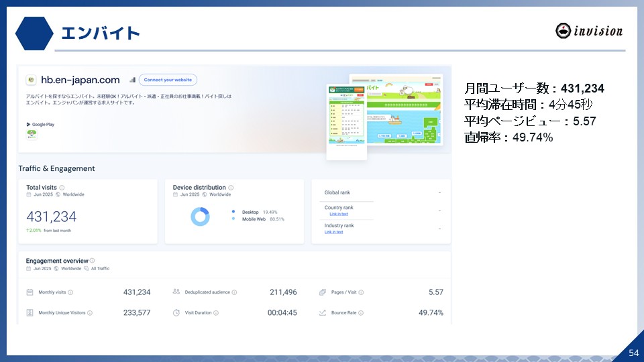Click calendar icon in Total visits card
Viewport: 644px width, 362px height.
pyautogui.click(x=29, y=194)
